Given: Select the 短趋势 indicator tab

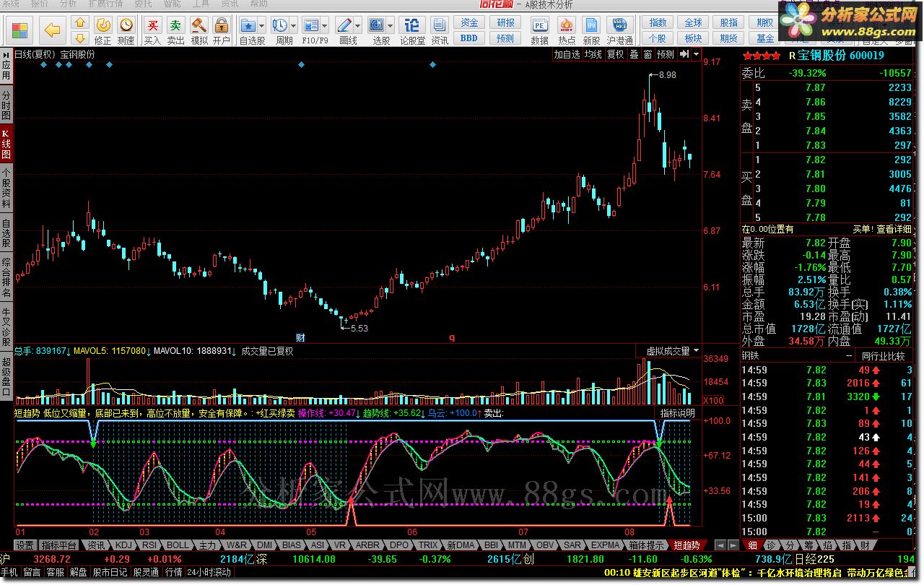Looking at the screenshot, I should tap(686, 545).
